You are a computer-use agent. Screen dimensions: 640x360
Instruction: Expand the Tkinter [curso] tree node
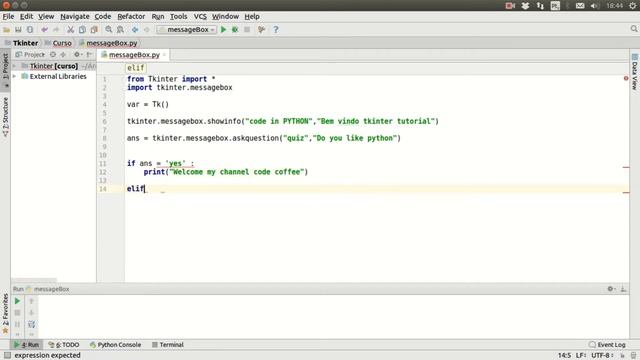pyautogui.click(x=15, y=66)
